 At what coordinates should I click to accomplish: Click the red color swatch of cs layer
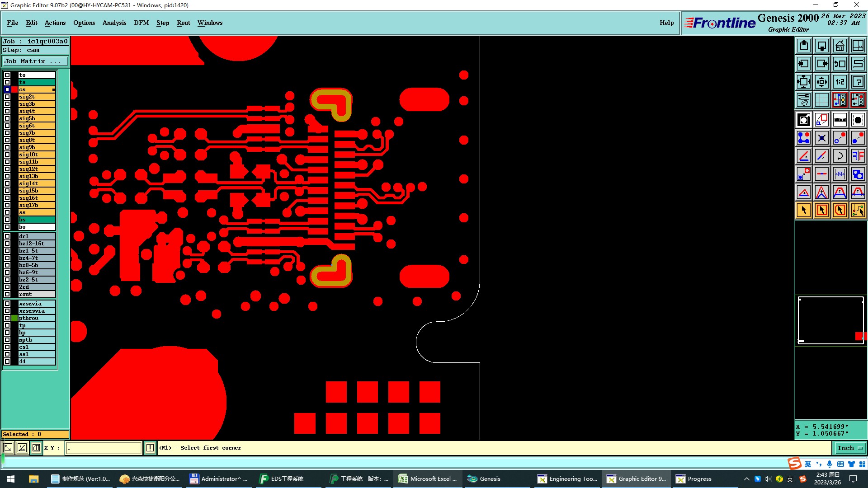(14, 89)
